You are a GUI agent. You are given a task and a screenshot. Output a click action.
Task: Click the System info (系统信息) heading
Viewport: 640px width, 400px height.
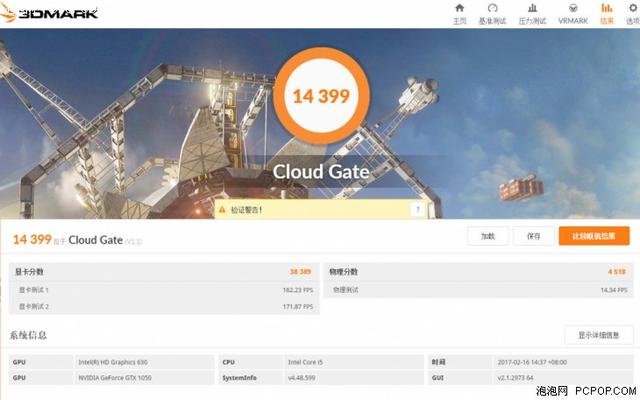pos(28,336)
